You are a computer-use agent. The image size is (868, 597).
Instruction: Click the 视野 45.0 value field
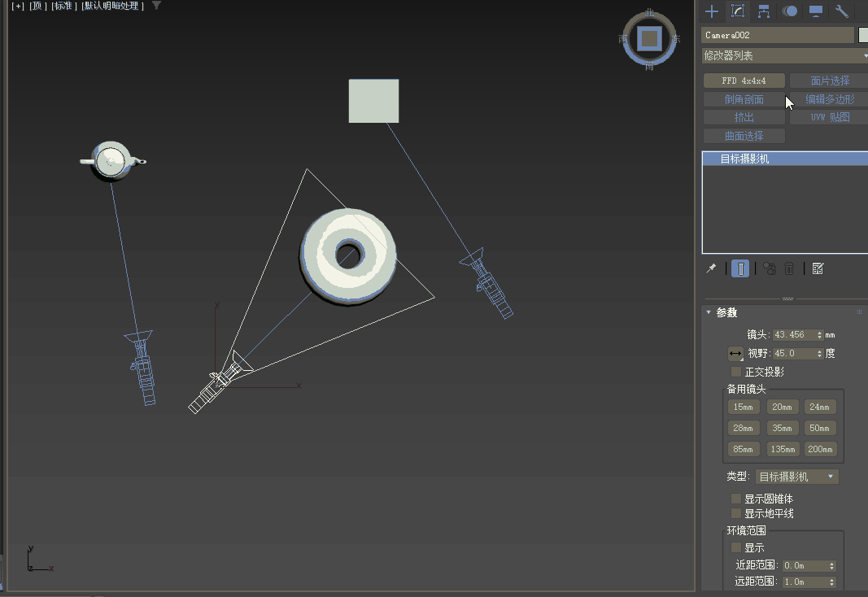[794, 353]
